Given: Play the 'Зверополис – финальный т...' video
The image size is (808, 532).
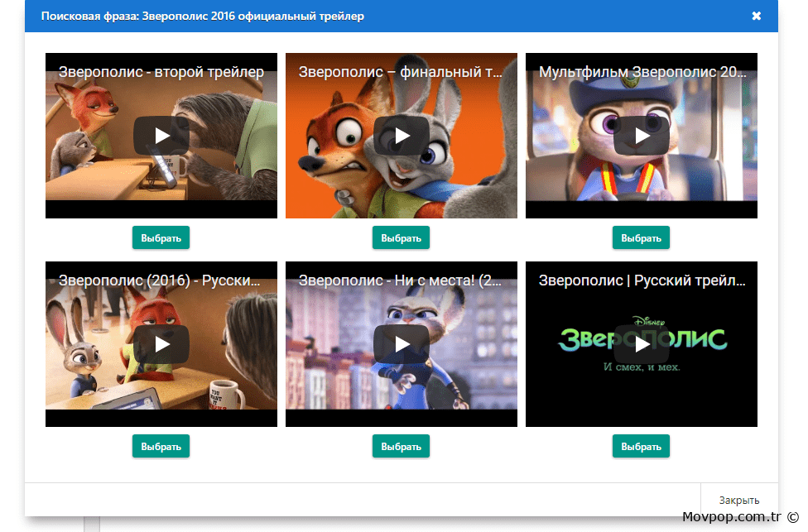Looking at the screenshot, I should click(x=402, y=136).
